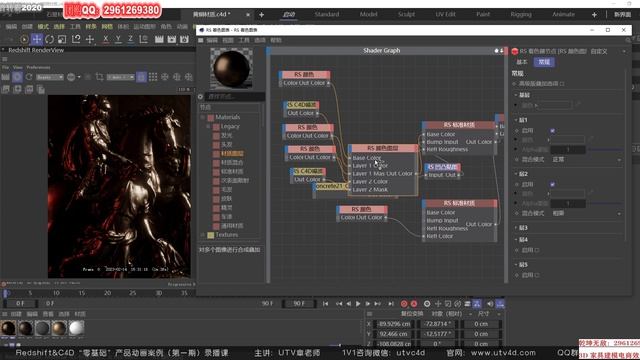This screenshot has height=360, width=640.
Task: Open the render settings clapperboard icon
Action: [x=184, y=39]
